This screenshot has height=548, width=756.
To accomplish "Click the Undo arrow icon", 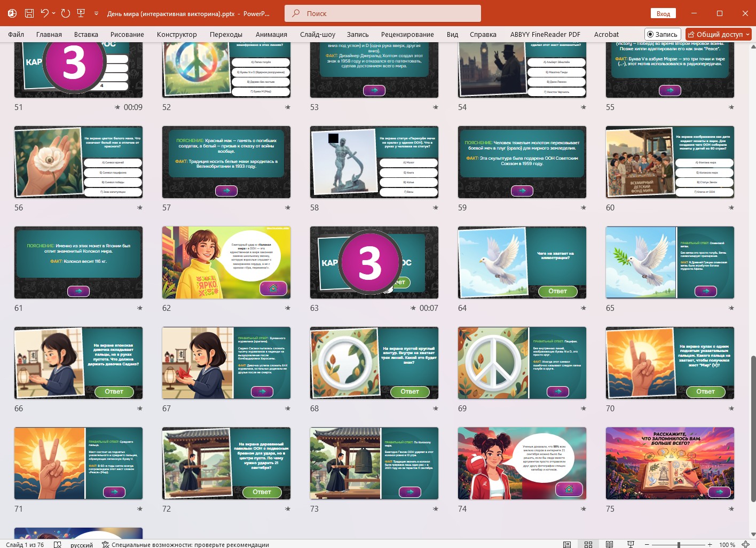I will (45, 13).
